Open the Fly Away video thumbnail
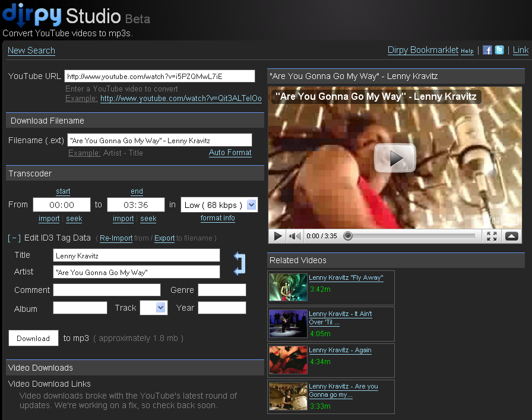Screen dimensions: 532x420 [x=288, y=288]
